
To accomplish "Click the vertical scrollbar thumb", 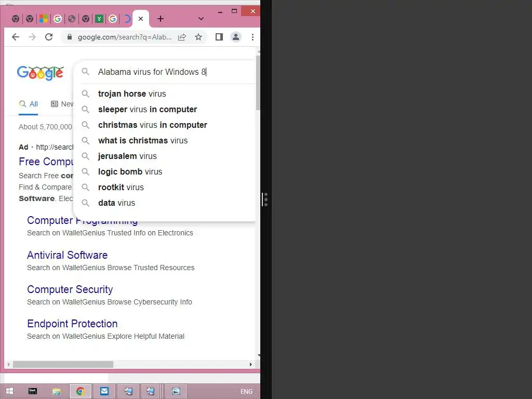I will [x=258, y=83].
